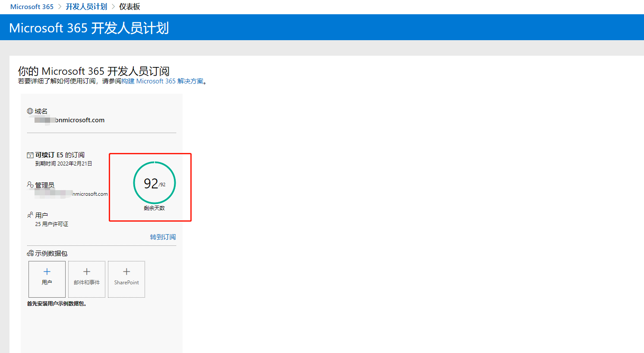Follow the 转到订阅 link
The height and width of the screenshot is (353, 644).
pyautogui.click(x=163, y=237)
